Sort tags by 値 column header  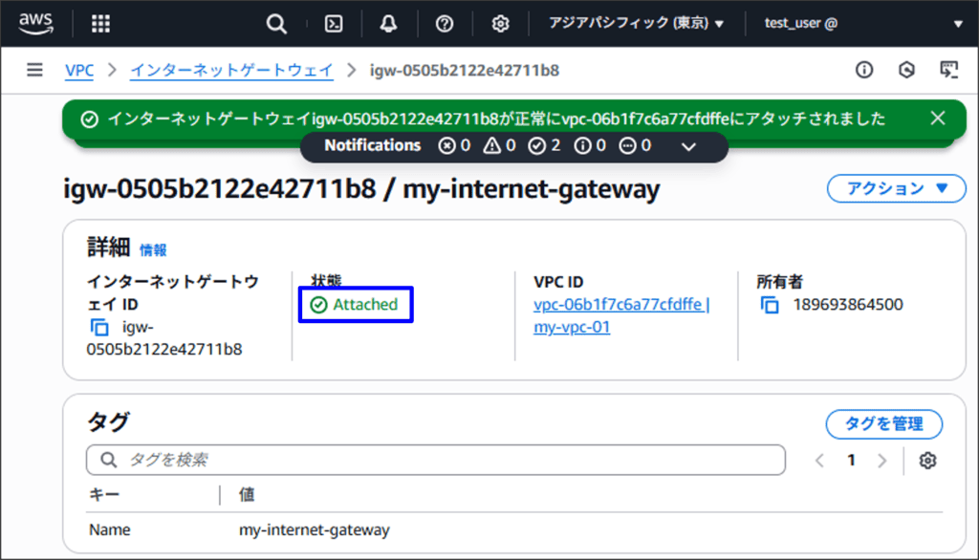pos(247,495)
